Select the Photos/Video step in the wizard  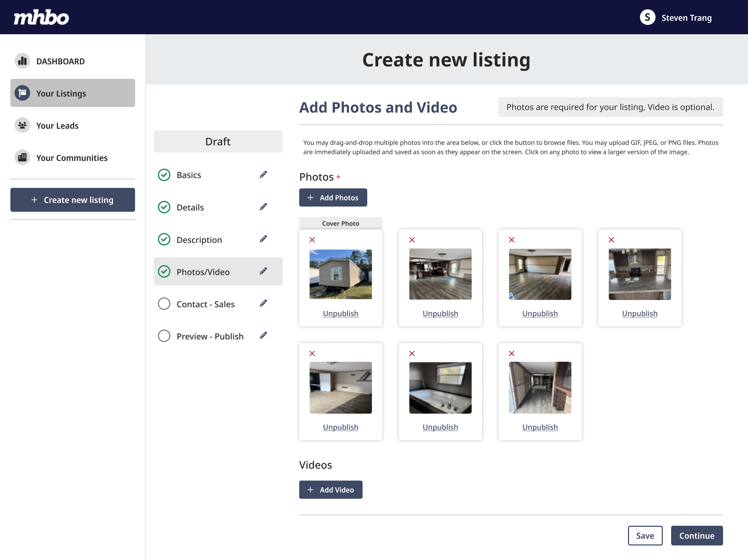(x=203, y=272)
